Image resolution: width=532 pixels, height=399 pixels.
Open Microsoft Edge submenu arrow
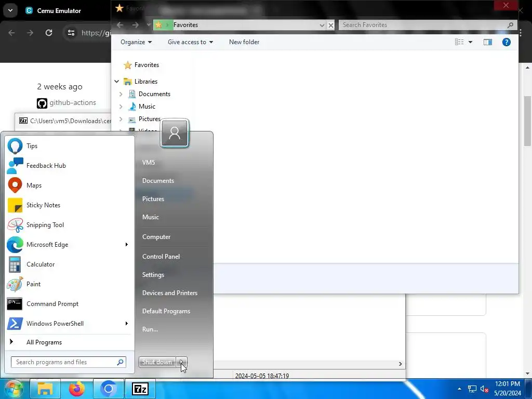(x=127, y=245)
